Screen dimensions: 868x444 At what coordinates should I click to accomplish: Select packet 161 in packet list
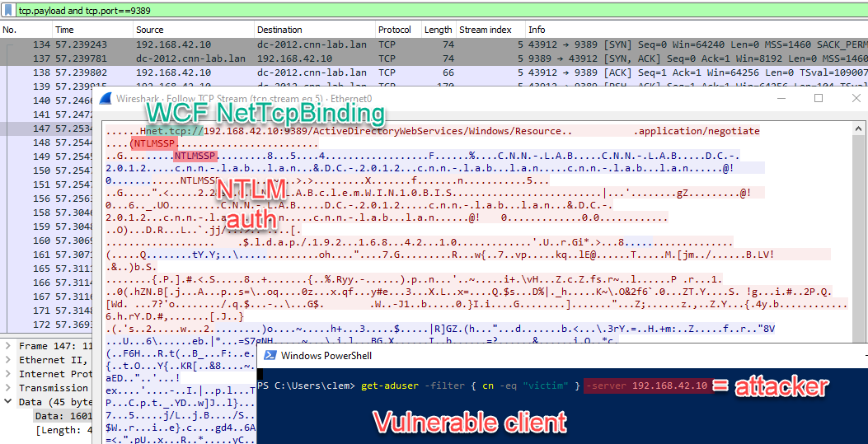coord(47,254)
